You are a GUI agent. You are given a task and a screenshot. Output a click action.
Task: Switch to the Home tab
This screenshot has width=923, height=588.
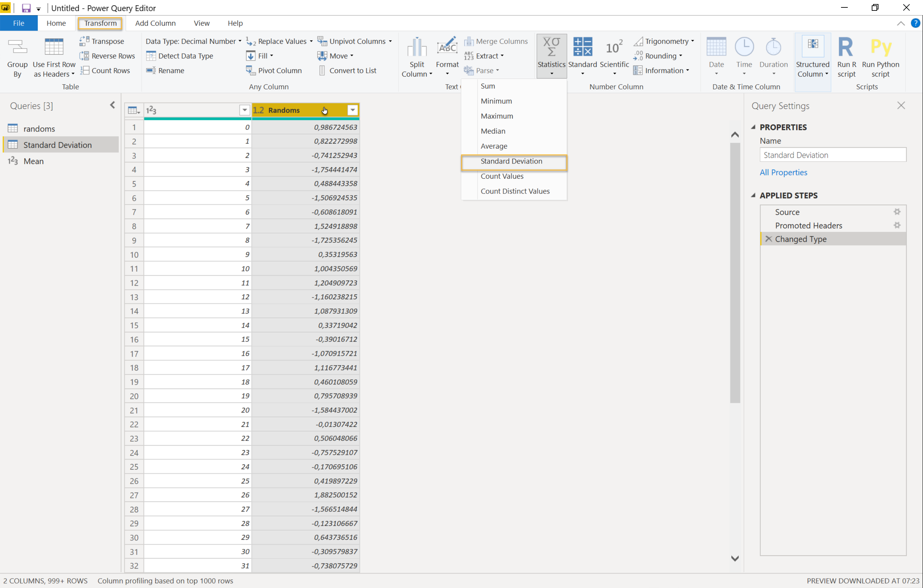pyautogui.click(x=56, y=23)
